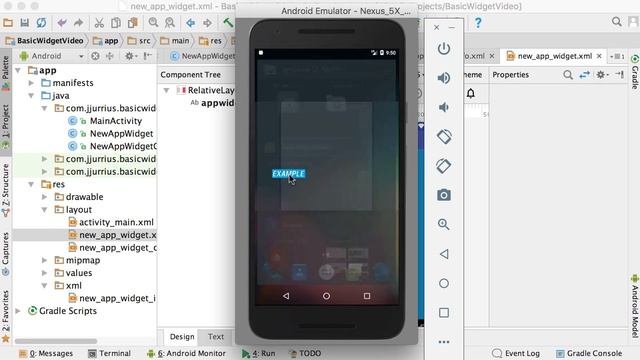Tap the Android recents button on phone screen

point(367,296)
